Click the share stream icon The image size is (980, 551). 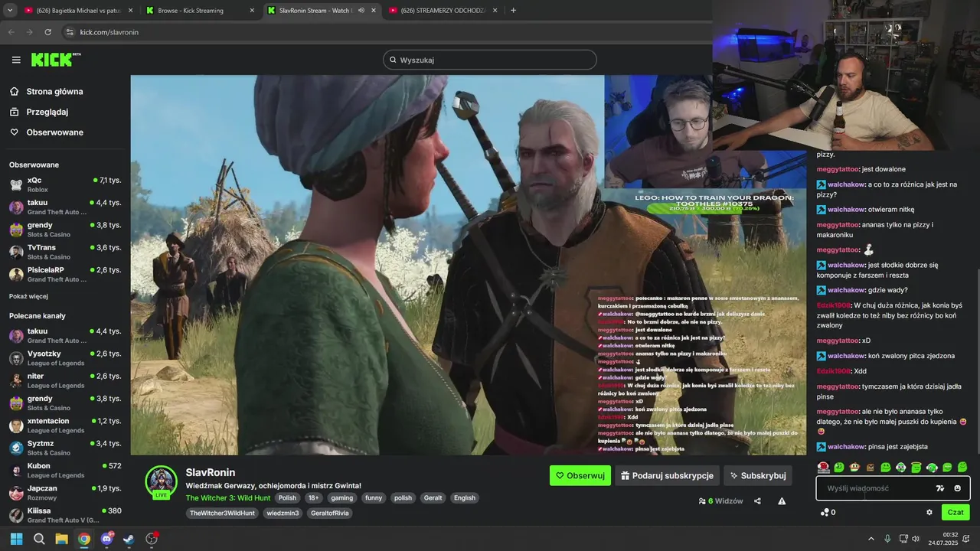[757, 501]
